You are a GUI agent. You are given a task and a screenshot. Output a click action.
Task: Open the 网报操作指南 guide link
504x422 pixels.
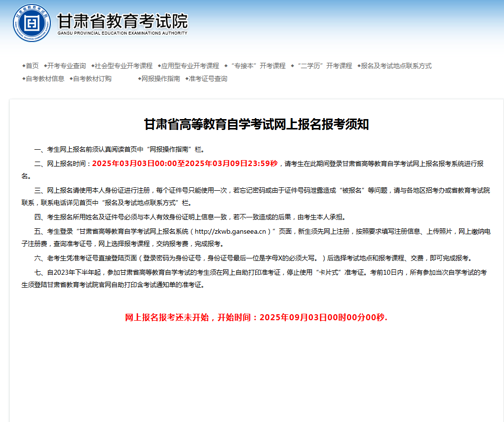[160, 79]
